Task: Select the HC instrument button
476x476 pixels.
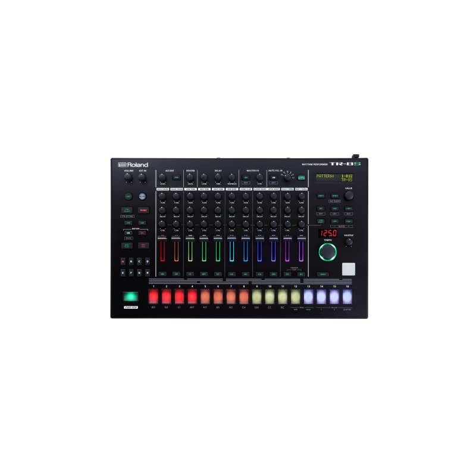Action: click(x=246, y=274)
